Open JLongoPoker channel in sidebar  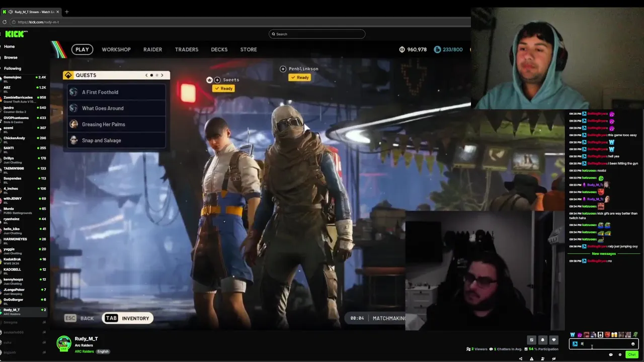click(24, 291)
